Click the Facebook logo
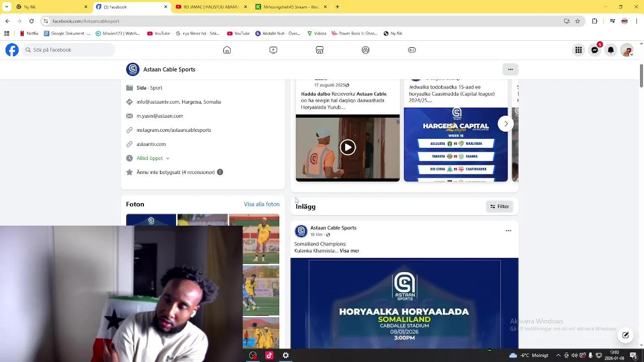Image resolution: width=644 pixels, height=362 pixels. click(x=12, y=50)
